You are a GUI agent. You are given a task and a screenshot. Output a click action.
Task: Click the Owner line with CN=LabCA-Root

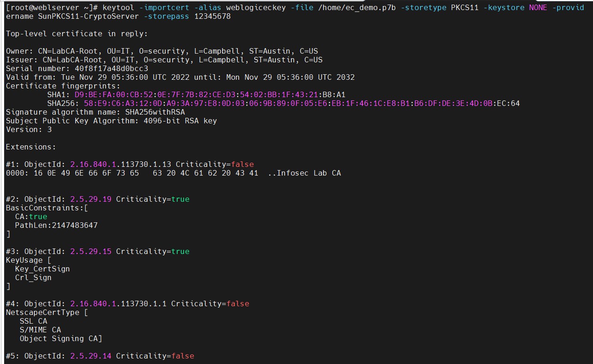(x=162, y=51)
